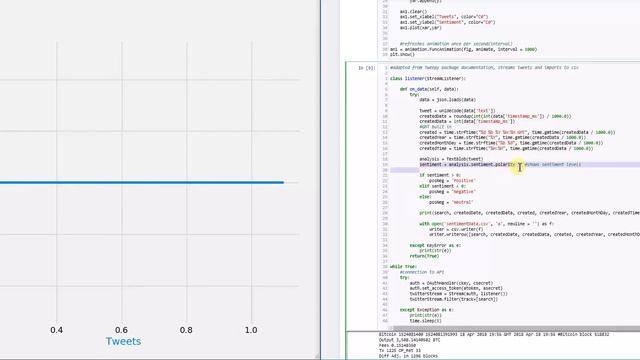Click the 0.4 tick label on plot axis

[57, 330]
